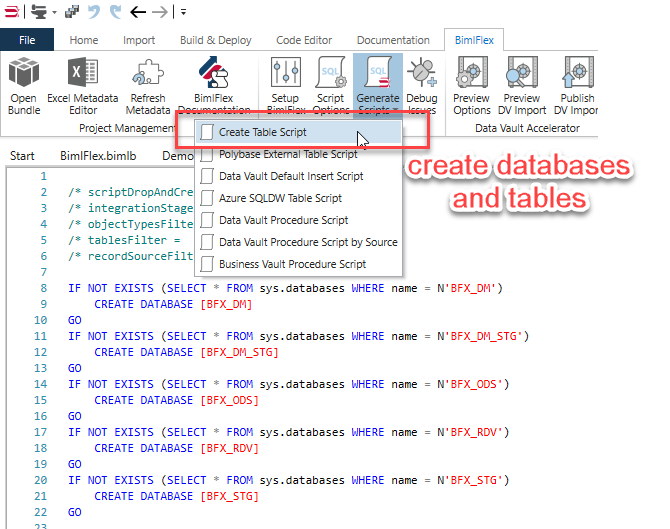670x529 pixels.
Task: Click CREATE DATABASE [BFX_DM] on line 9
Action: pyautogui.click(x=173, y=304)
